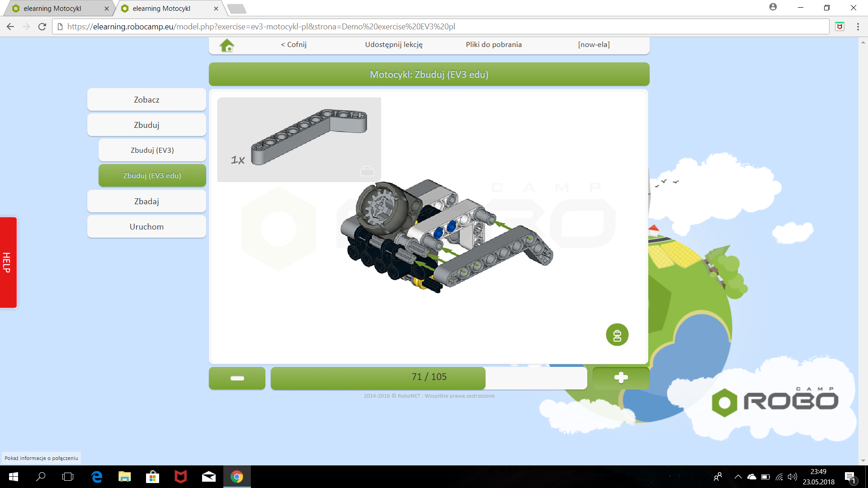Click the green home icon
Image resolution: width=868 pixels, height=488 pixels.
click(227, 45)
